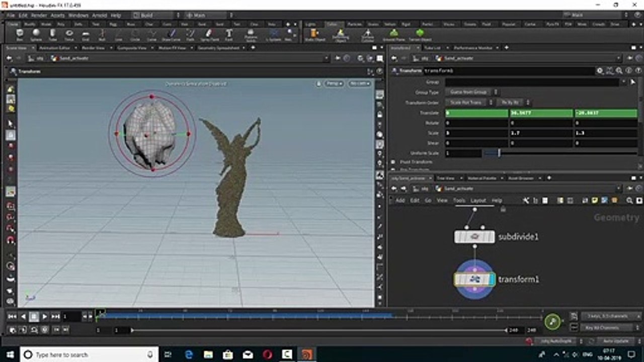Click the blue timeline scrub bar

coord(245,316)
